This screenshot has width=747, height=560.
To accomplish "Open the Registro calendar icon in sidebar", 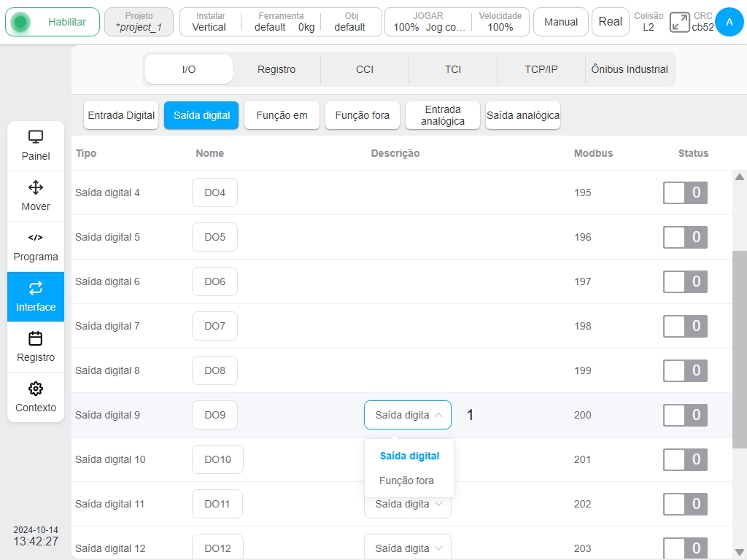I will pos(36,338).
